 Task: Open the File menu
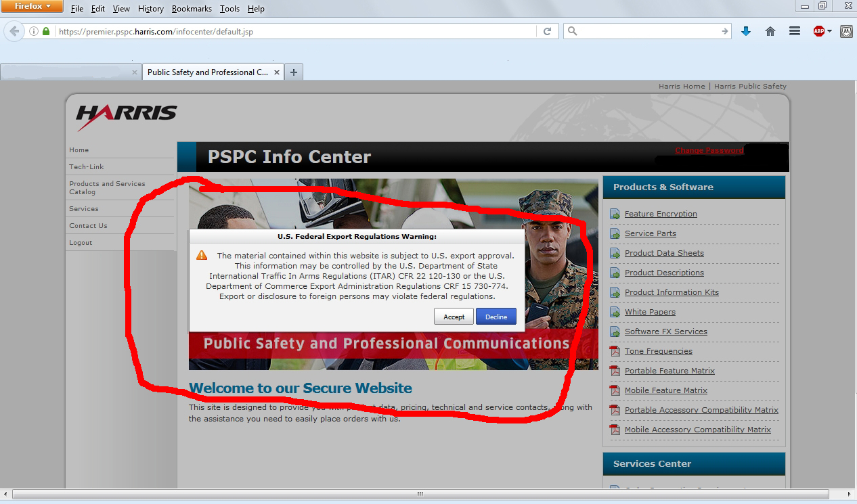pyautogui.click(x=77, y=9)
